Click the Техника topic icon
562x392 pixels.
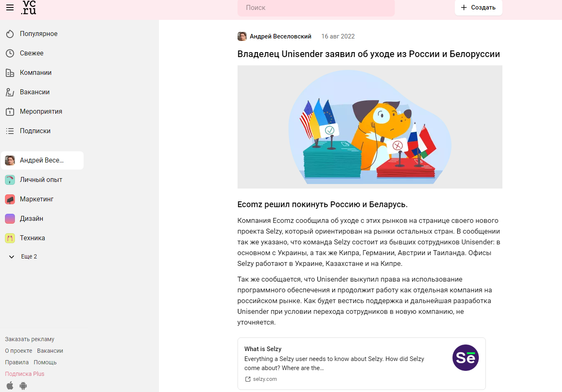(10, 238)
